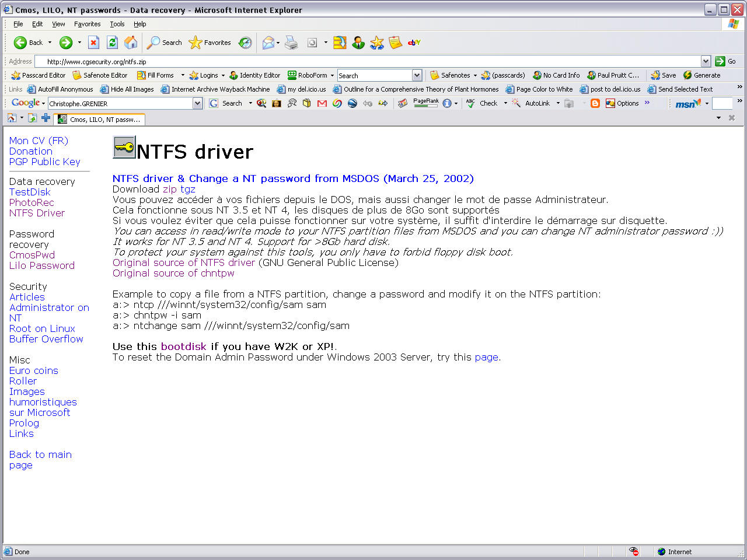Download the tgz file link
747x560 pixels.
pos(187,189)
